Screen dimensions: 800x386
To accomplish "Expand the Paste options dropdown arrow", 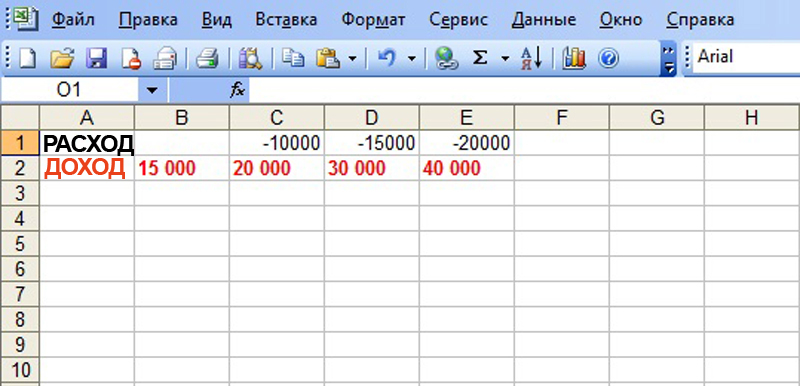I will 352,58.
